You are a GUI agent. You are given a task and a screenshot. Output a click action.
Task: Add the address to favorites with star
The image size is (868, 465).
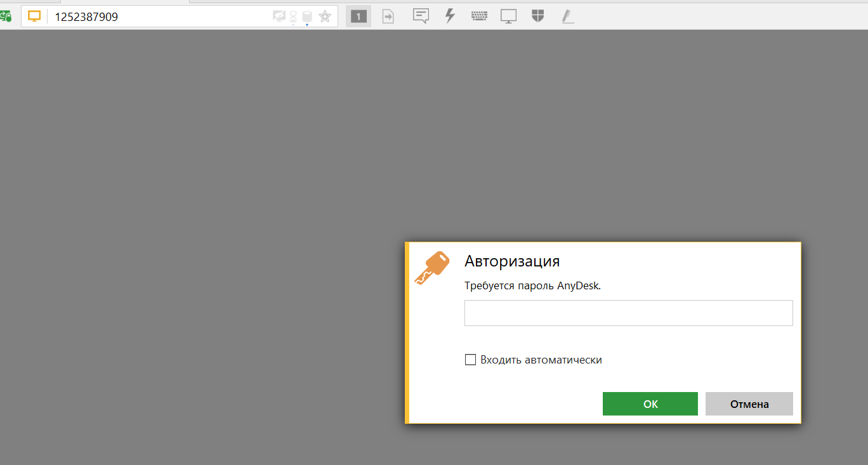325,16
